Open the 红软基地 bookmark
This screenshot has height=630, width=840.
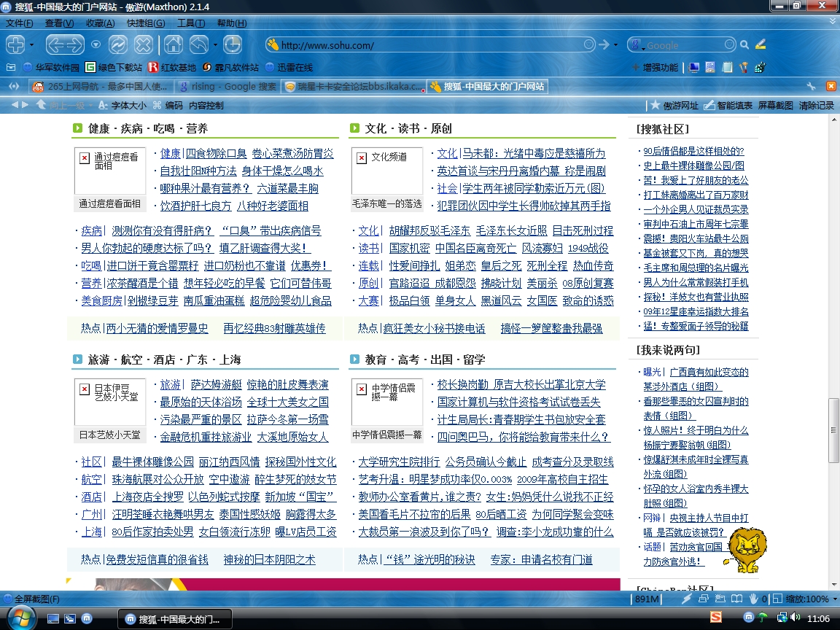coord(172,68)
